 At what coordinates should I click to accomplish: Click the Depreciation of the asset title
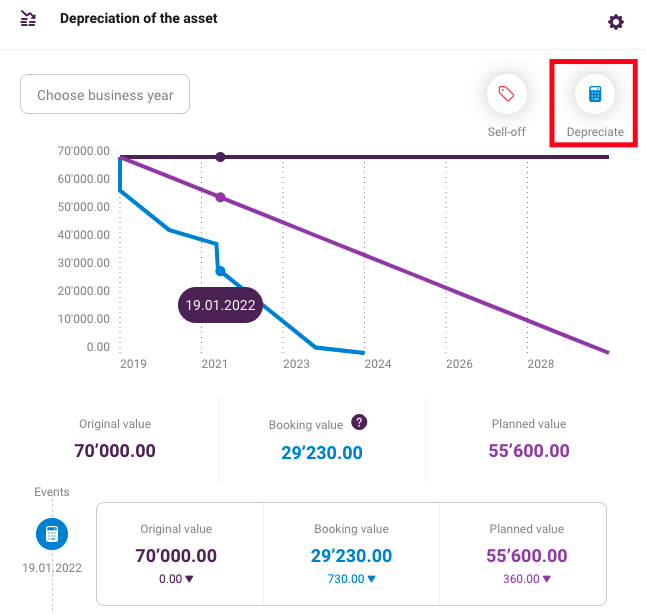point(138,19)
